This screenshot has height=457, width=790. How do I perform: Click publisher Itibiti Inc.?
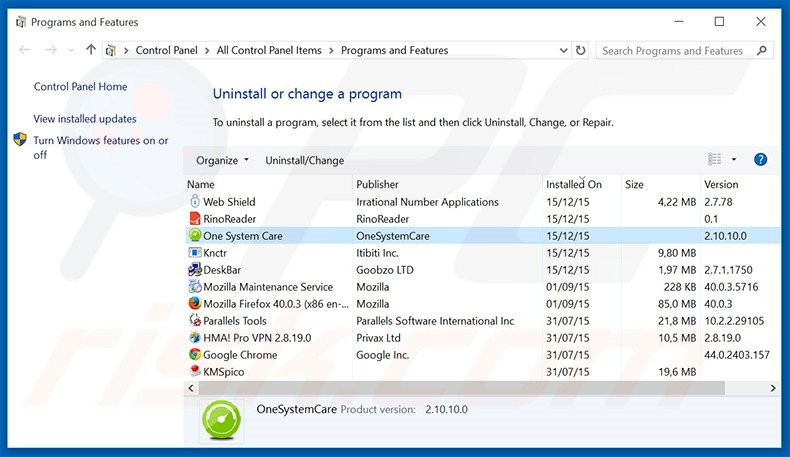(x=377, y=253)
